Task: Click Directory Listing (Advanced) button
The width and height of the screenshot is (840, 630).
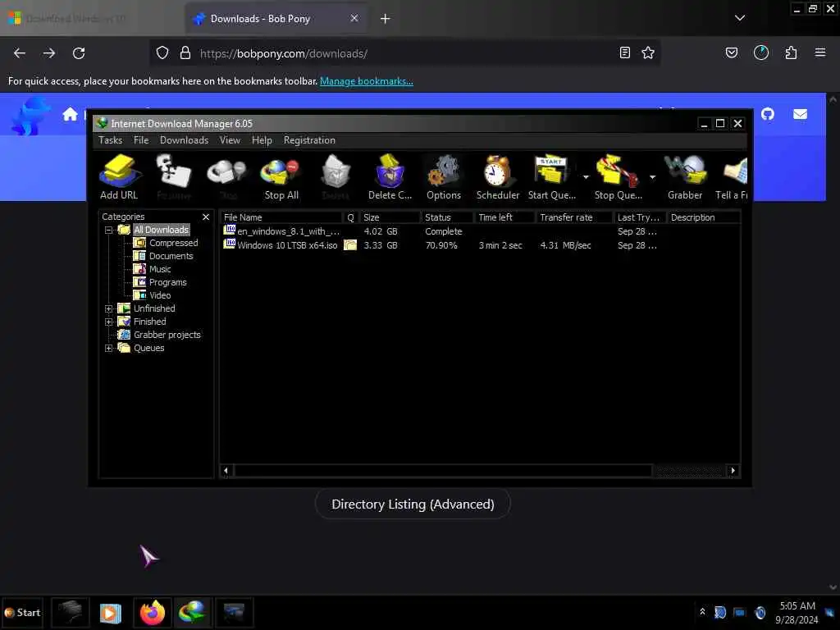Action: pos(413,504)
